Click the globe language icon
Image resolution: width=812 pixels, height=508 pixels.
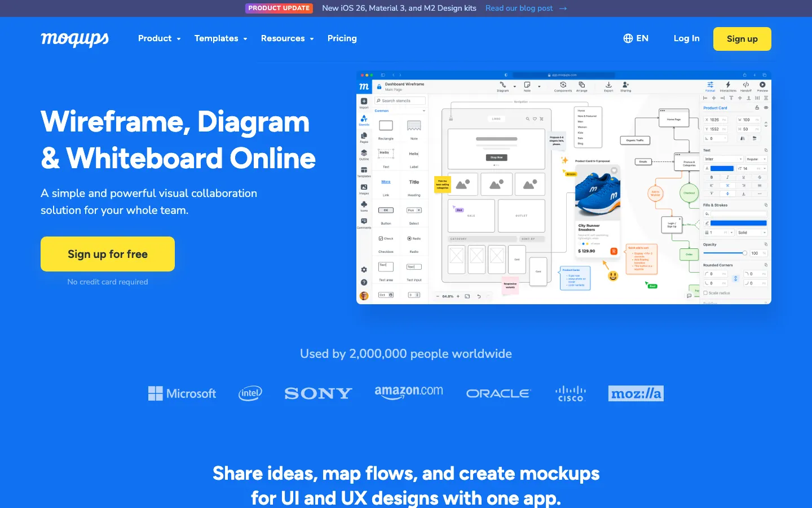(x=628, y=38)
